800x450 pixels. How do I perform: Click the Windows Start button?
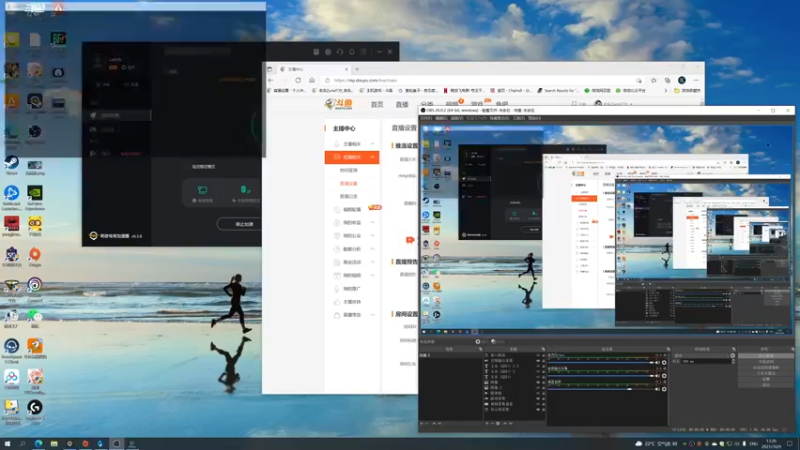7,443
